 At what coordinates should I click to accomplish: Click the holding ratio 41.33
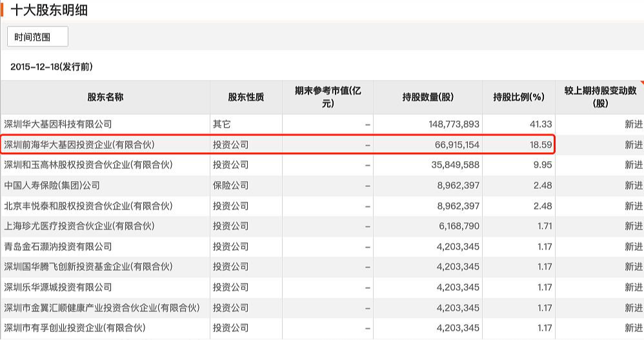[x=541, y=124]
